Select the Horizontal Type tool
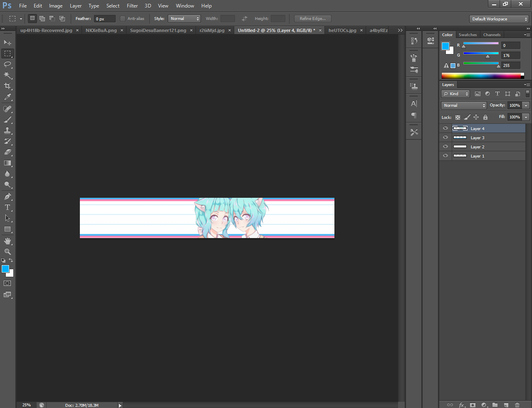This screenshot has width=532, height=408. point(7,207)
